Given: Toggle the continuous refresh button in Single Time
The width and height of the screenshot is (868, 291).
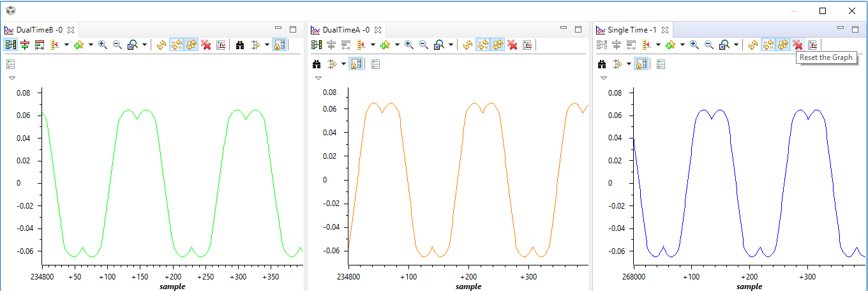Looking at the screenshot, I should click(x=782, y=45).
